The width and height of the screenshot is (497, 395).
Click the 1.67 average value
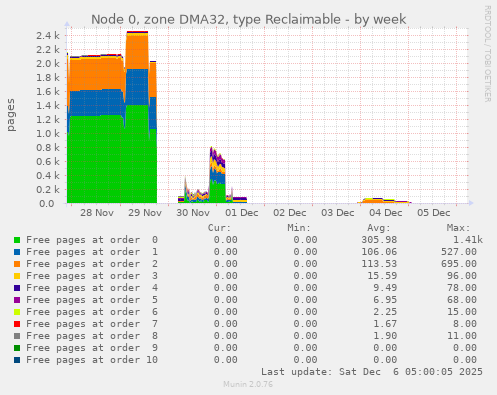(x=385, y=324)
